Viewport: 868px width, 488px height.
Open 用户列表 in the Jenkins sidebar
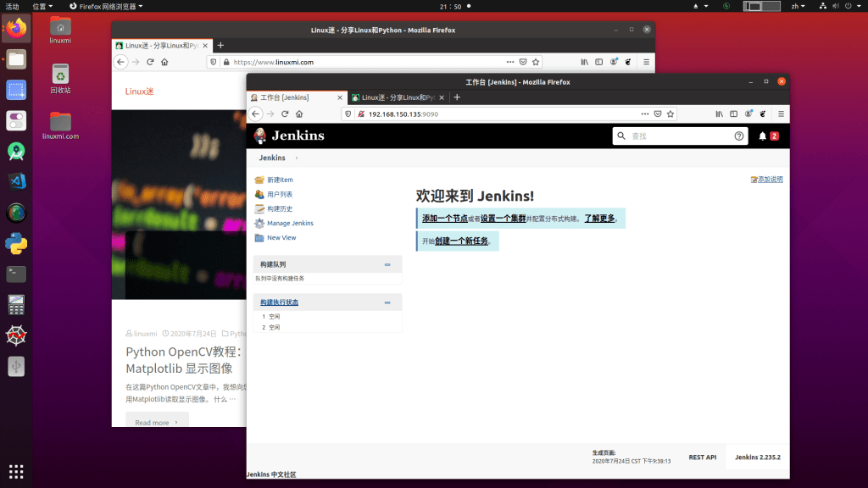point(280,194)
